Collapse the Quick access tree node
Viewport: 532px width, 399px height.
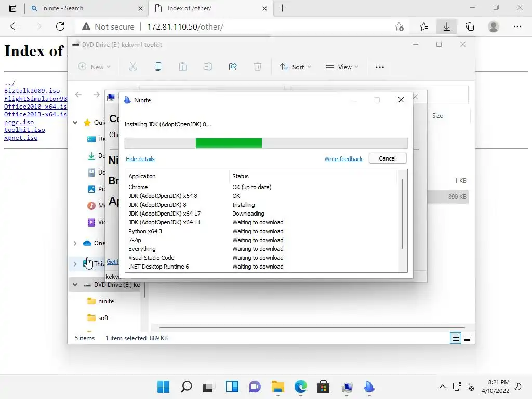pos(75,123)
